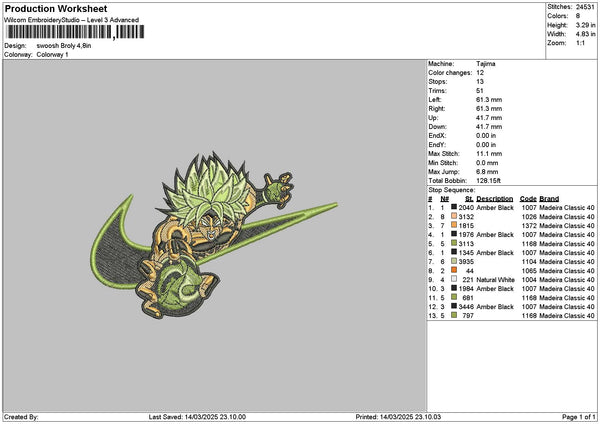Click the 'Production Worksheet' title
This screenshot has width=600, height=424.
[x=56, y=8]
